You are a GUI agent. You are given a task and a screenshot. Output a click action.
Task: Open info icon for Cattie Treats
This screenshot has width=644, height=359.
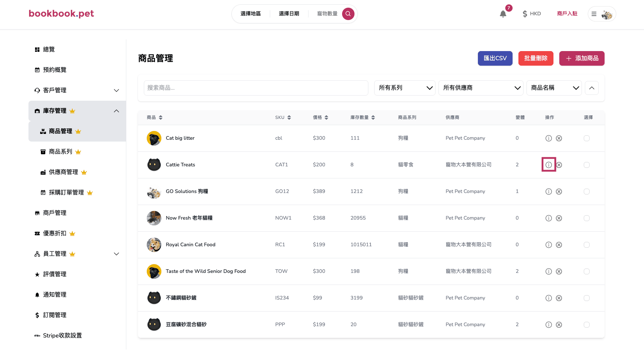[x=548, y=165]
